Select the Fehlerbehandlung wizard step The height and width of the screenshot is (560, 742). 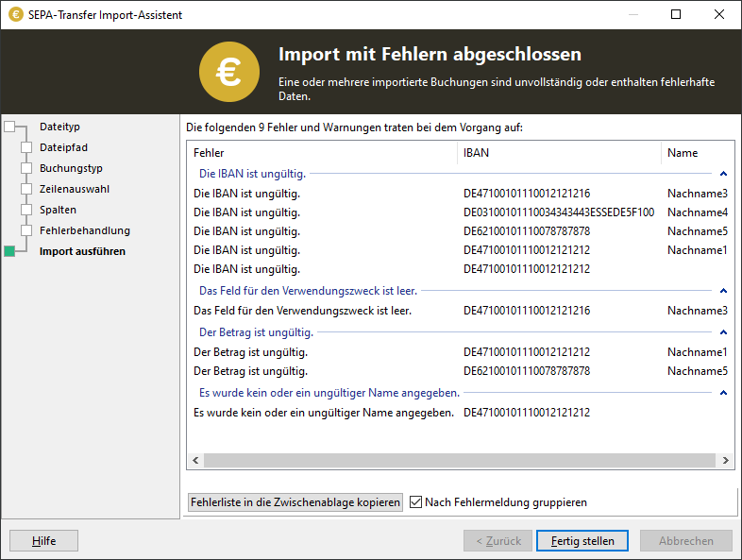(85, 230)
